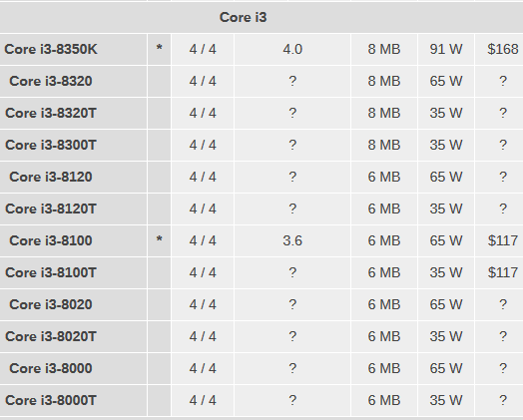The height and width of the screenshot is (420, 523).
Task: Click the 4.0 frequency for i3-8350K
Action: point(292,49)
